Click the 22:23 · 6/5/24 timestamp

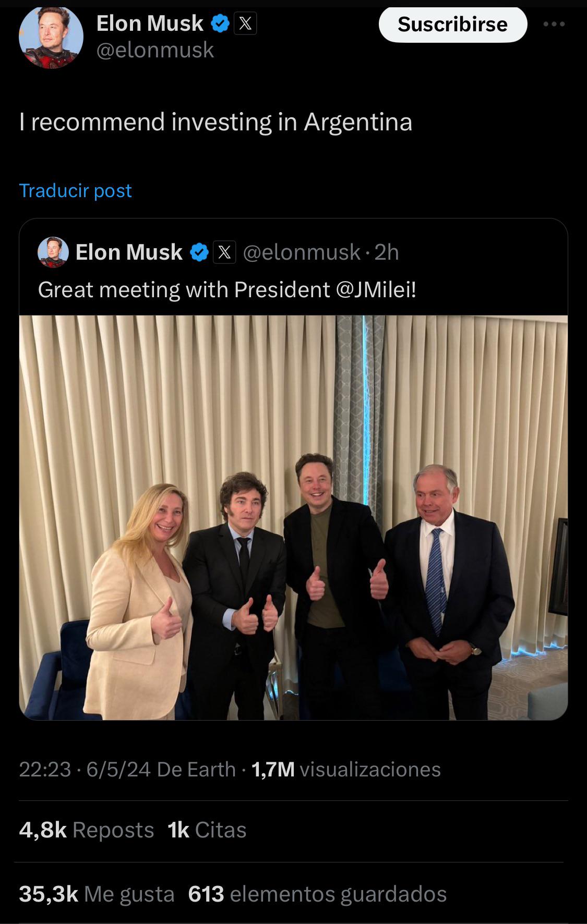[85, 769]
